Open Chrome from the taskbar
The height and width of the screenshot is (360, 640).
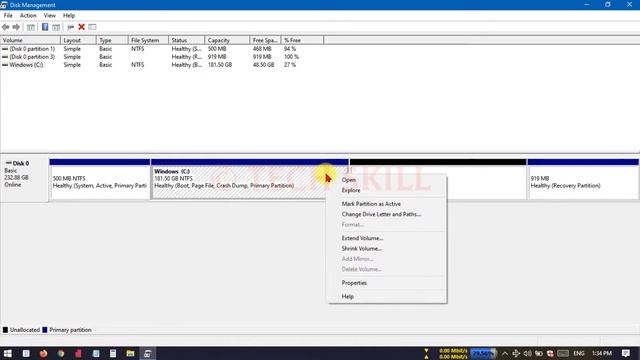click(x=61, y=353)
